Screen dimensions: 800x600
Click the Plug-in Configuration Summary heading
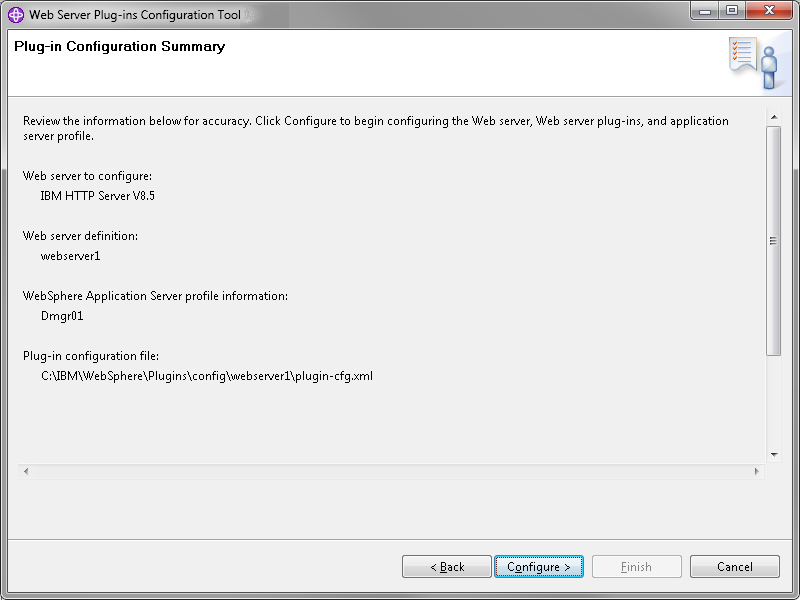coord(119,46)
